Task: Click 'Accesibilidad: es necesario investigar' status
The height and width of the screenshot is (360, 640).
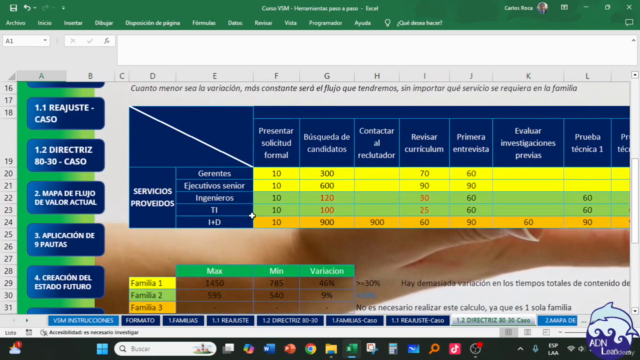Action: 89,332
